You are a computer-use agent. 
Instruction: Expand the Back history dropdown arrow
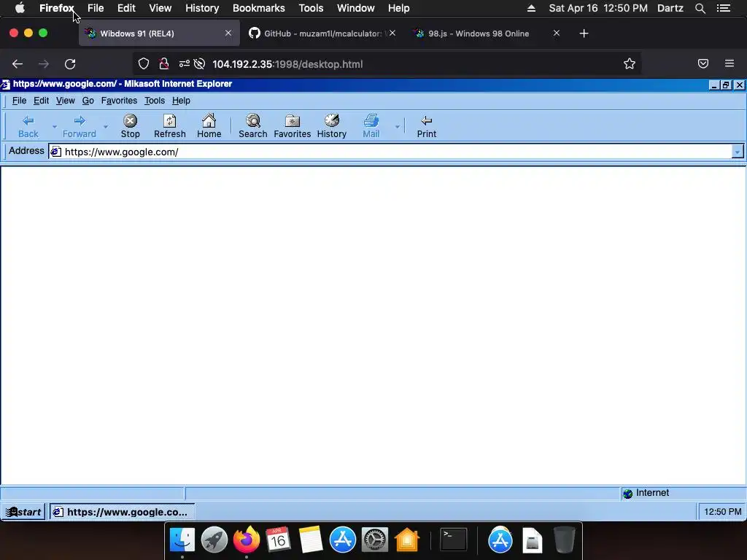coord(54,127)
